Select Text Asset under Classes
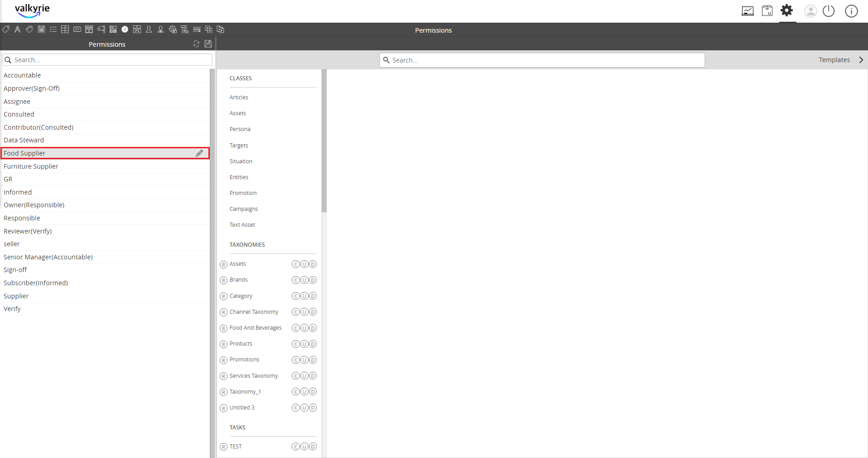This screenshot has width=868, height=458. click(242, 225)
